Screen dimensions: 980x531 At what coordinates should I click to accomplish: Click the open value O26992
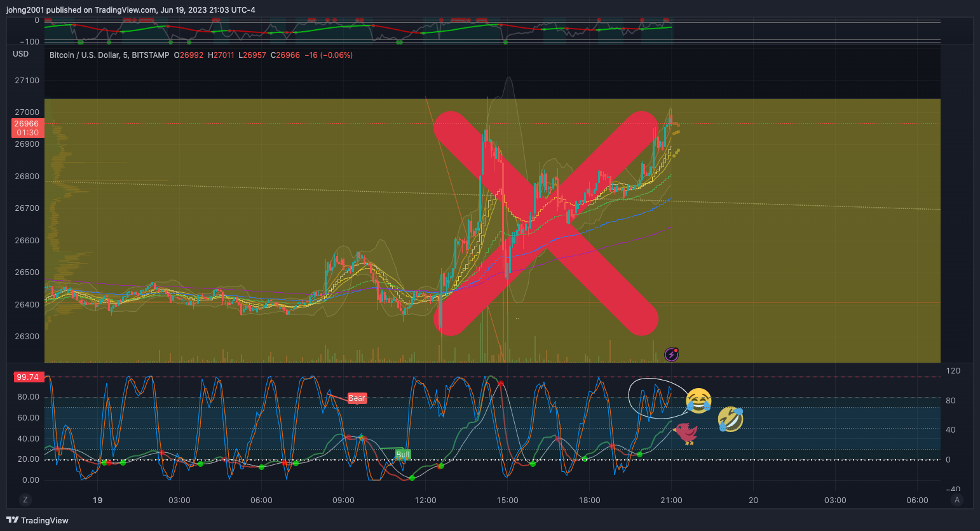[189, 55]
